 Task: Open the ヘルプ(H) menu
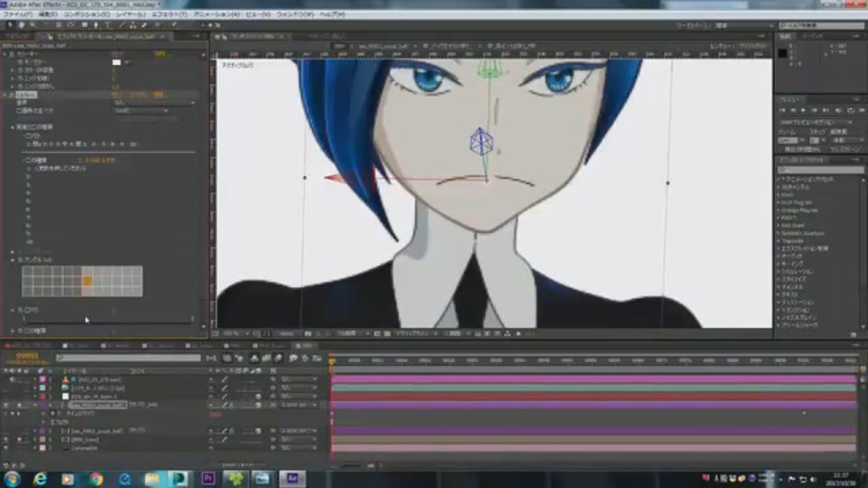pos(332,14)
